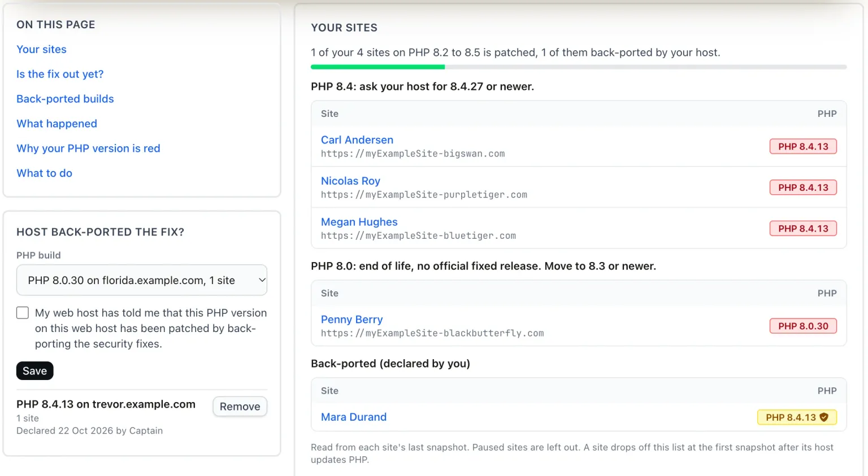This screenshot has width=868, height=476.
Task: Click 'Declared 22 Oct 2026 by Captain' text
Action: [89, 431]
